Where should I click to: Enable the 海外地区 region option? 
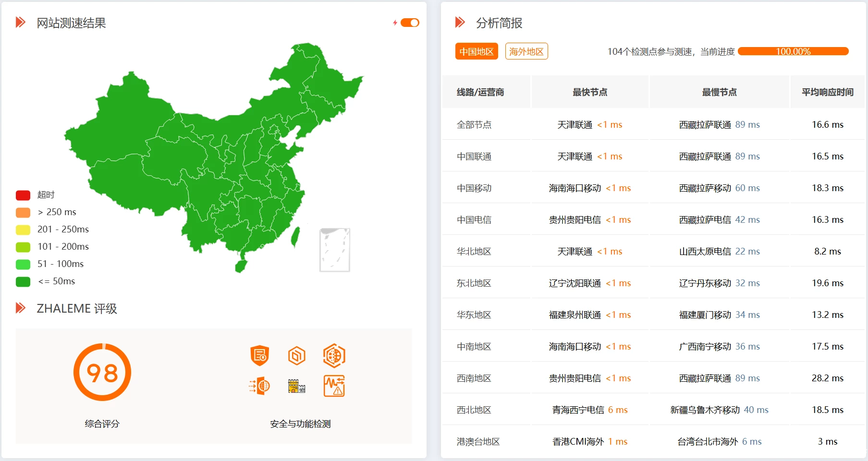tap(526, 51)
